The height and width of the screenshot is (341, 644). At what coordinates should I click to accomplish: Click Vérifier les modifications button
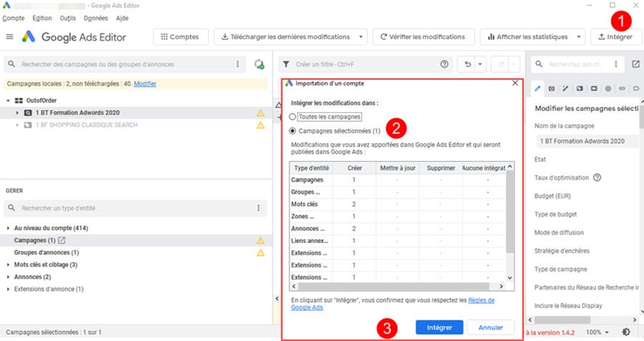coord(424,37)
